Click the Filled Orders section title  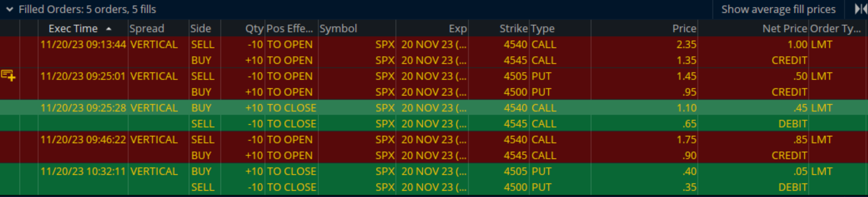[x=87, y=9]
